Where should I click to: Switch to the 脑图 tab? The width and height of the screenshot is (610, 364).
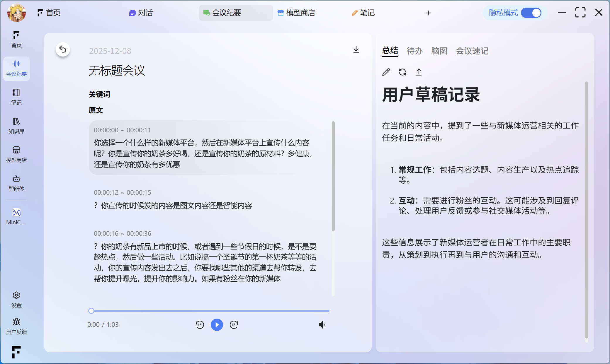439,51
